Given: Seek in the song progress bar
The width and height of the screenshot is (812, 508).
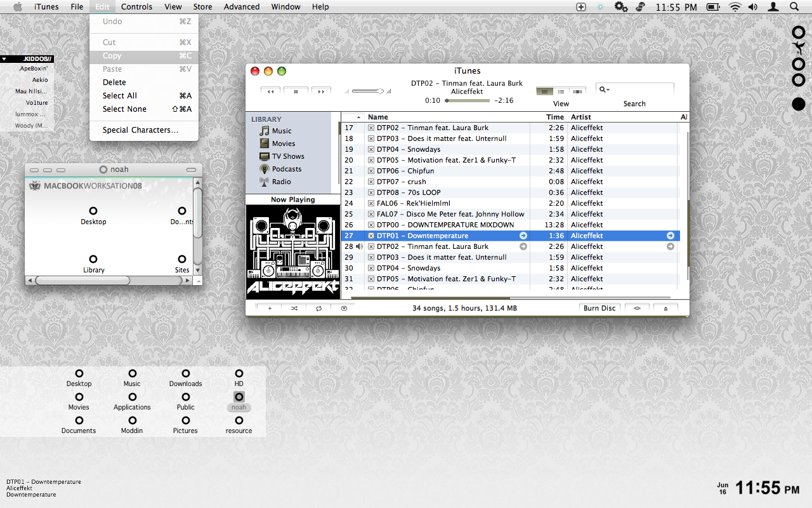Looking at the screenshot, I should pos(468,100).
